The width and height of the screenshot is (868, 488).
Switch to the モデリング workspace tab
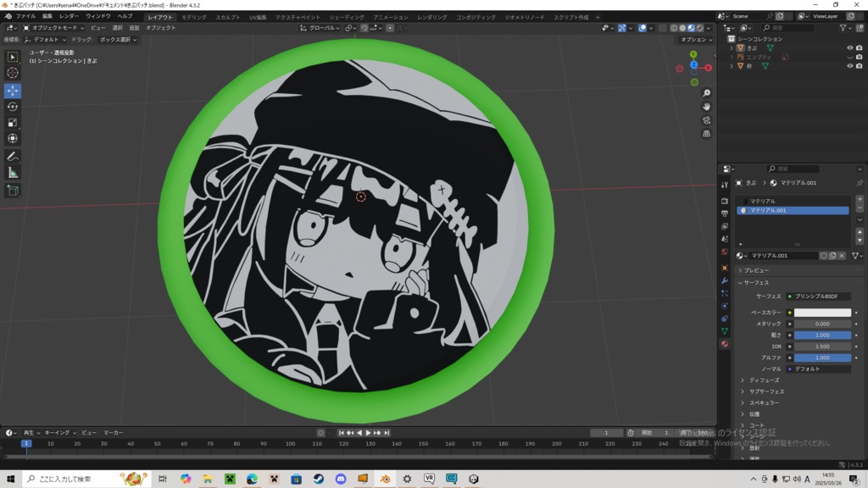(x=194, y=17)
